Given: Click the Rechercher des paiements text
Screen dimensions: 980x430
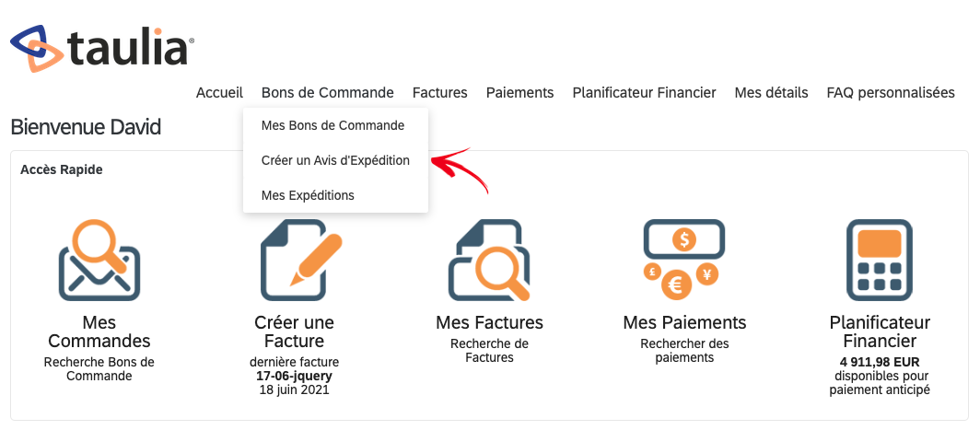Looking at the screenshot, I should tap(684, 351).
